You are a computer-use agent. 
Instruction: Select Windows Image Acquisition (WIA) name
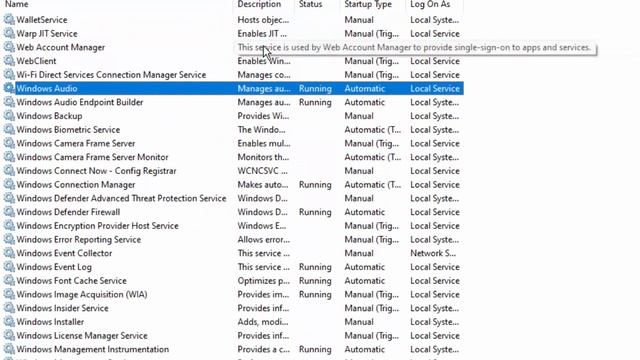82,294
